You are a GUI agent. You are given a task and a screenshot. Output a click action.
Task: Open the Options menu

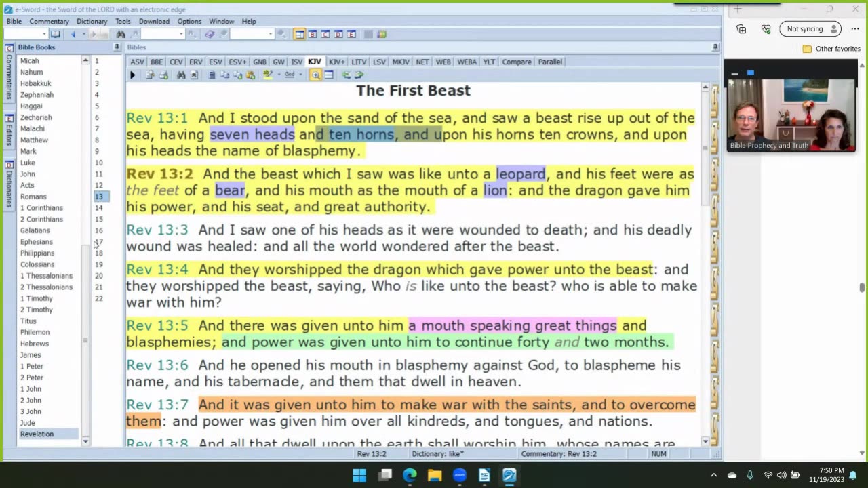[189, 22]
